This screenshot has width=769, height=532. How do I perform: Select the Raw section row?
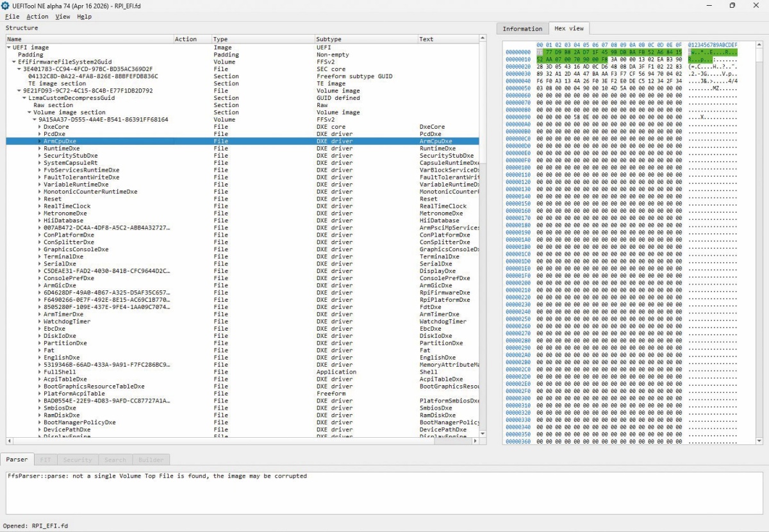[242, 105]
